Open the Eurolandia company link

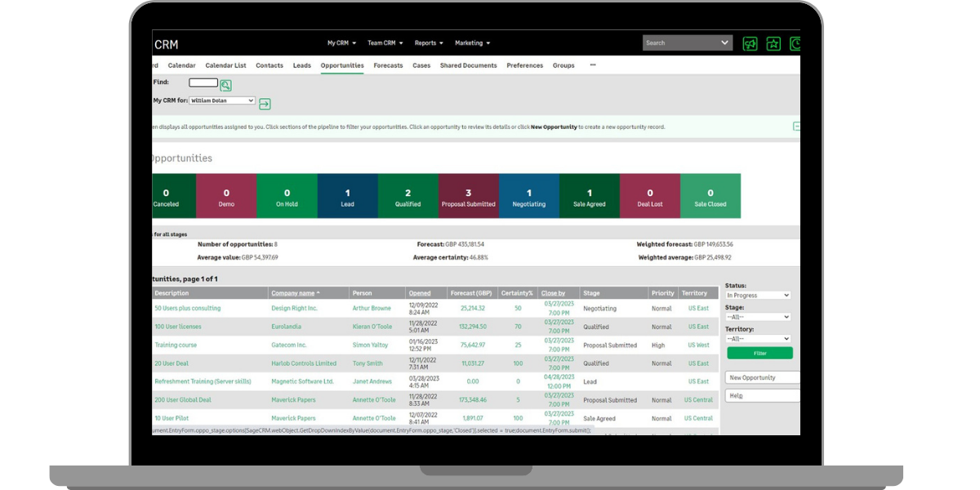tap(286, 327)
